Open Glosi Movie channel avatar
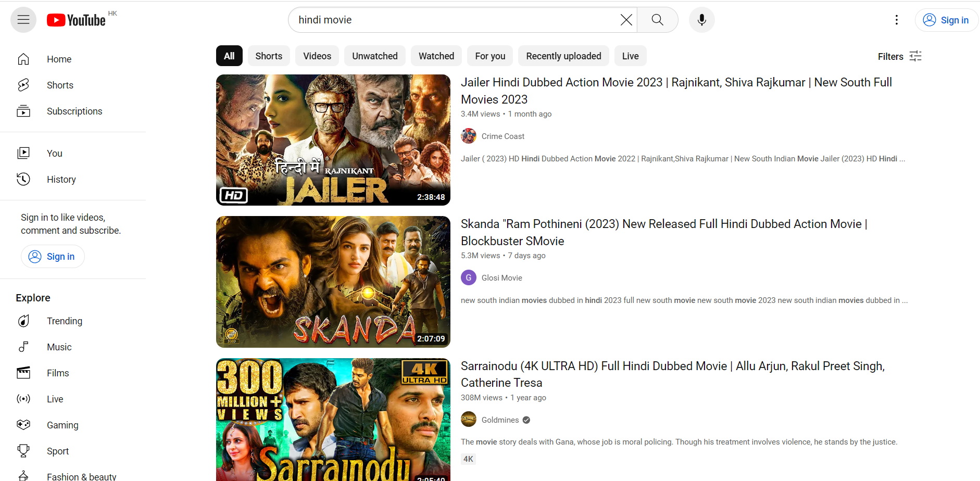Screen dimensions: 980x481 [x=469, y=277]
